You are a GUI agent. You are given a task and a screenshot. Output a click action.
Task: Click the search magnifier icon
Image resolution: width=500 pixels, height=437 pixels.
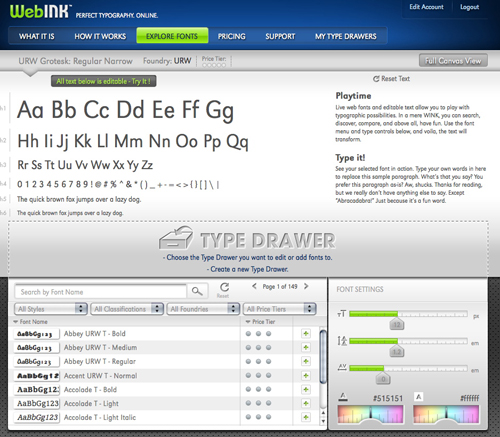(x=197, y=291)
